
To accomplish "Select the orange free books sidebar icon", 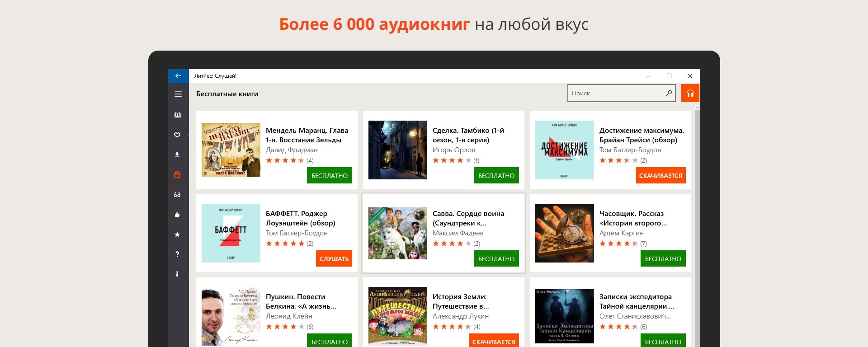I will 178,174.
